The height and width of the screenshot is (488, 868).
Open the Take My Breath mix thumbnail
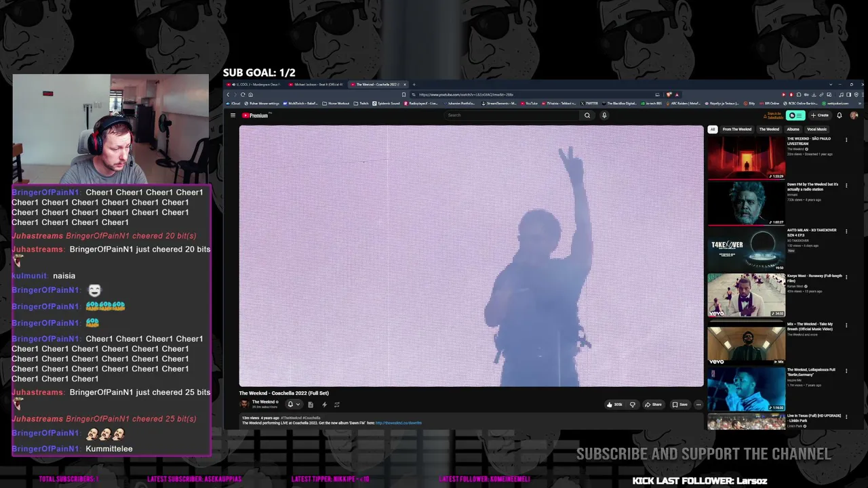coord(746,342)
